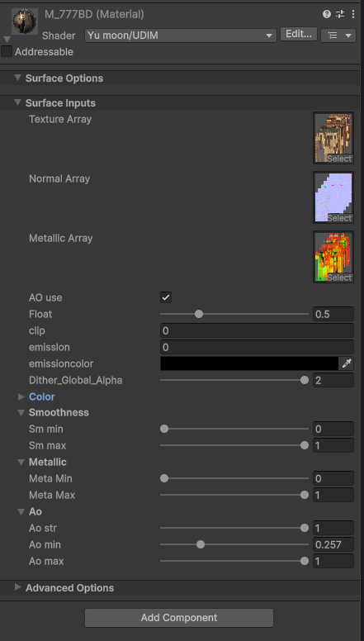Click the M_777BD material preview sphere
This screenshot has width=364, height=641.
coord(25,21)
